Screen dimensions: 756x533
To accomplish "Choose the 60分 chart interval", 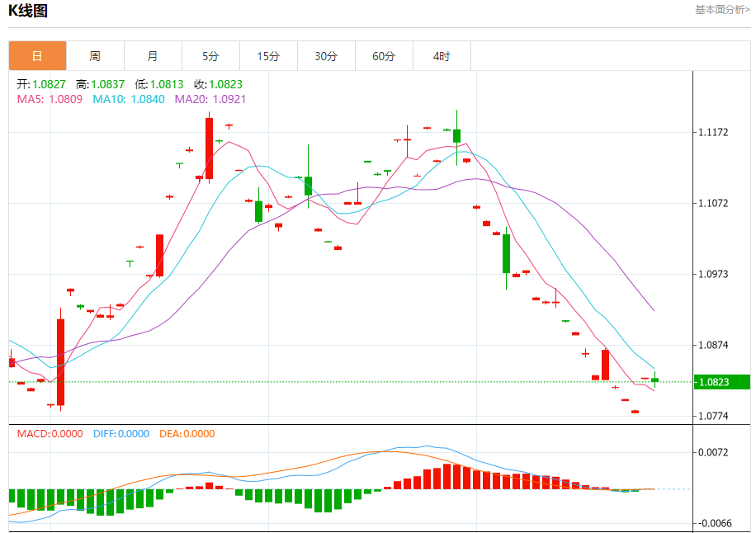I will click(x=384, y=56).
